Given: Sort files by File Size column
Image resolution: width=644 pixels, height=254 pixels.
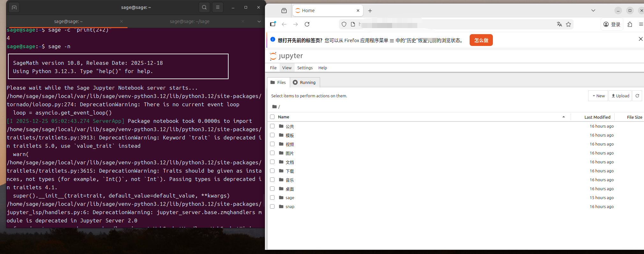Looking at the screenshot, I should [x=634, y=117].
